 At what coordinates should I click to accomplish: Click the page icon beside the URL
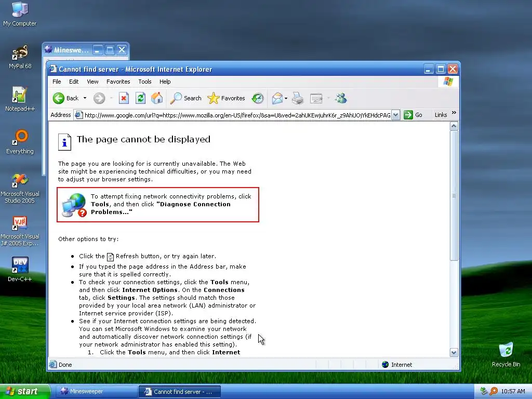pyautogui.click(x=79, y=115)
